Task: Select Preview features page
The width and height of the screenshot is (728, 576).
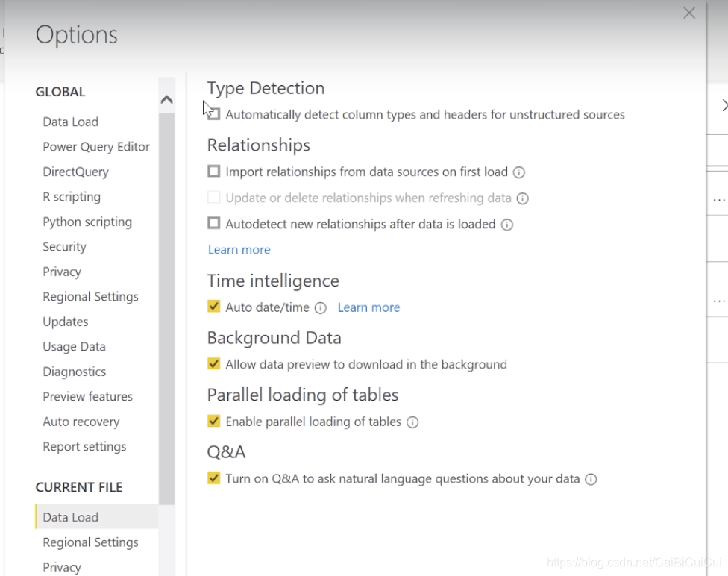Action: pyautogui.click(x=88, y=397)
